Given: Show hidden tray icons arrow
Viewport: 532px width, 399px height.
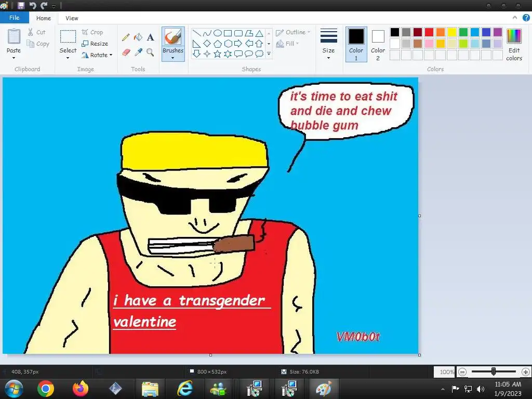Looking at the screenshot, I should [x=443, y=389].
